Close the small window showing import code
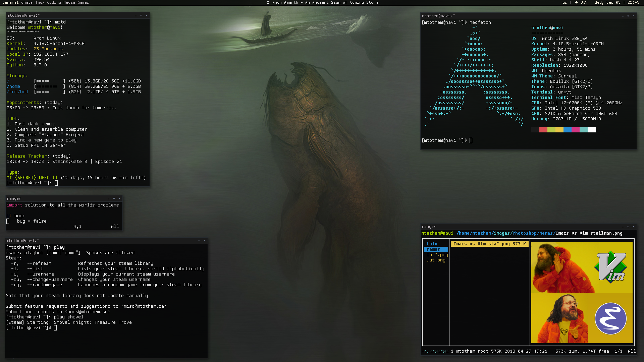Image resolution: width=644 pixels, height=362 pixels. [x=119, y=198]
